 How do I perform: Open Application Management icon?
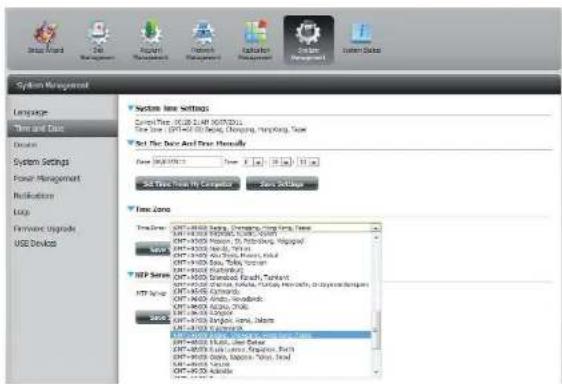(x=255, y=41)
